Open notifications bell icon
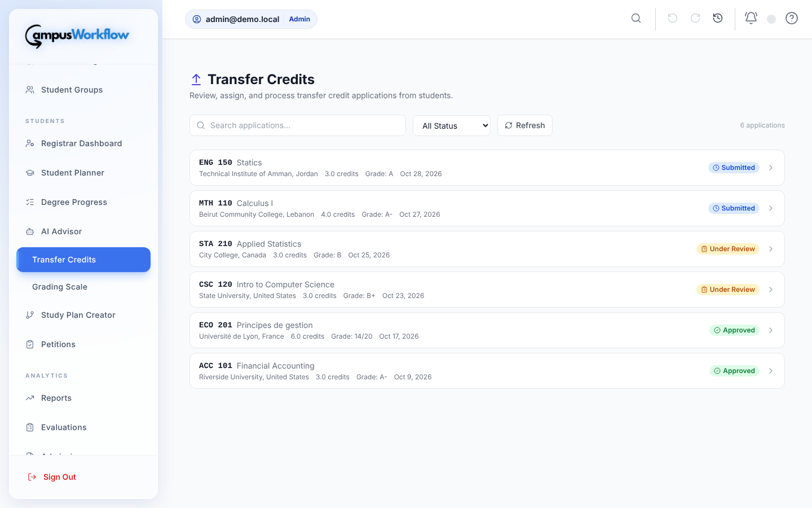812x508 pixels. (751, 18)
